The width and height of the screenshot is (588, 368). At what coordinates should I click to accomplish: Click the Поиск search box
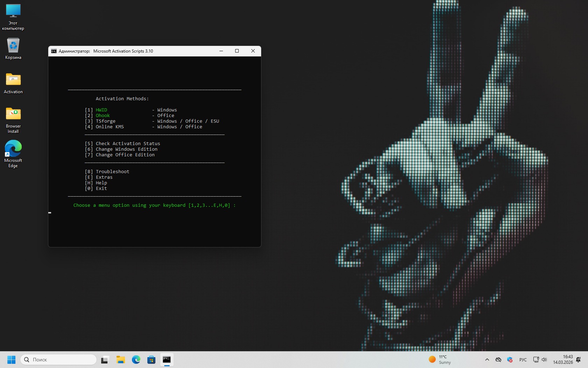click(x=59, y=360)
